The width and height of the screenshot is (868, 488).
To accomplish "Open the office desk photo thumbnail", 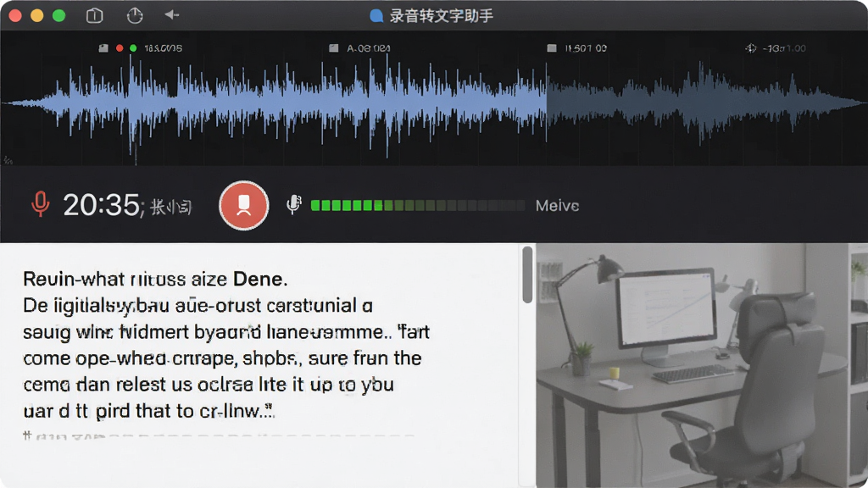I will click(702, 365).
